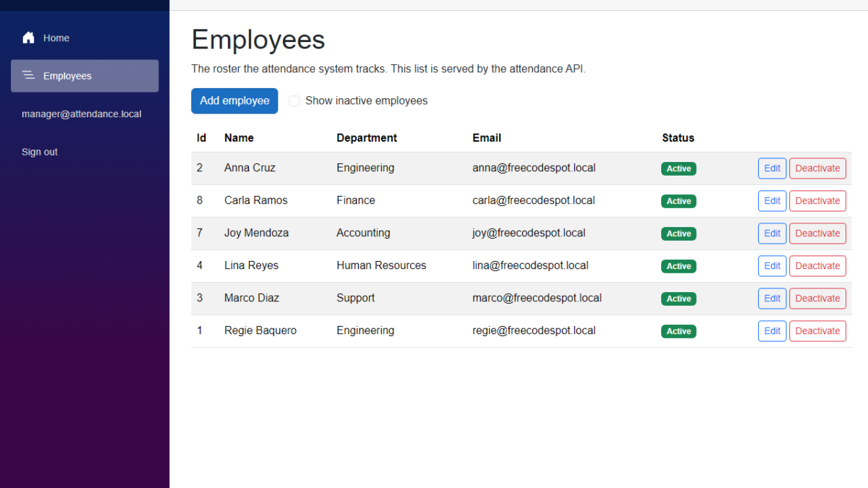The height and width of the screenshot is (488, 868).
Task: Click the Support department cell
Action: (355, 298)
